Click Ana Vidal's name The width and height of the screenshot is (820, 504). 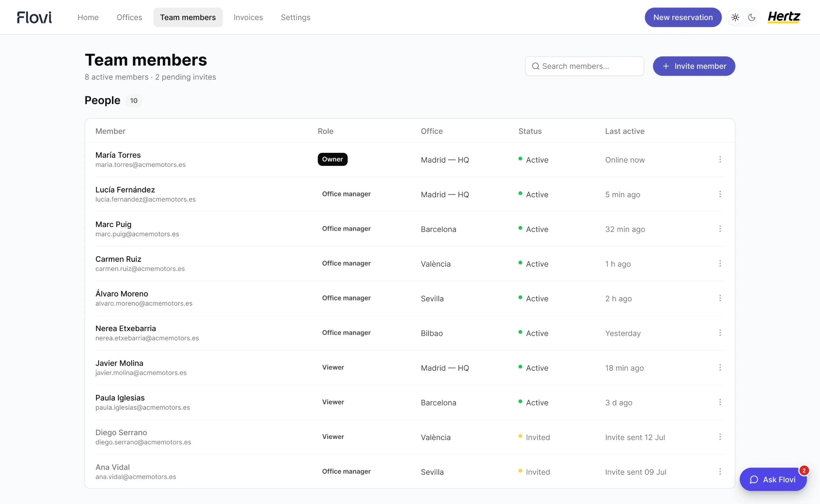click(x=112, y=467)
